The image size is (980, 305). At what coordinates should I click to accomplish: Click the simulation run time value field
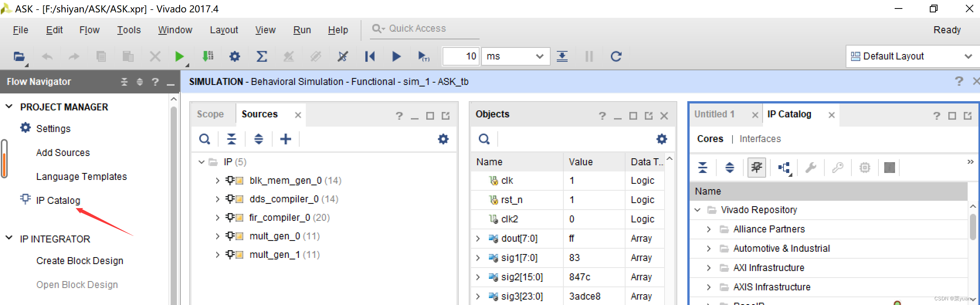[x=461, y=56]
